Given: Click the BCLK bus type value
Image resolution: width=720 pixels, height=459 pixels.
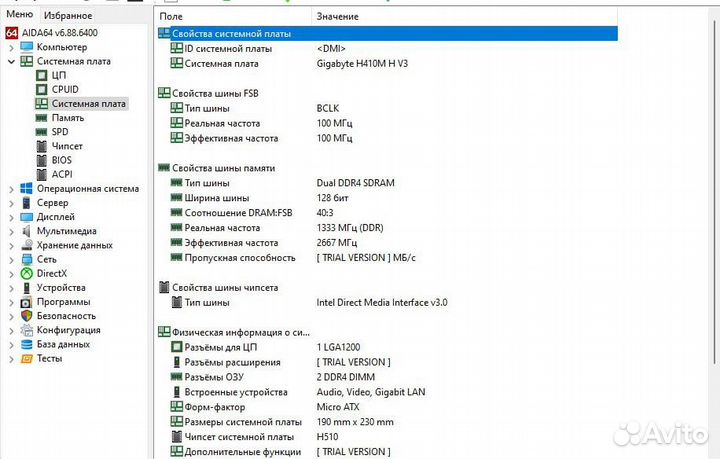Looking at the screenshot, I should tap(327, 108).
